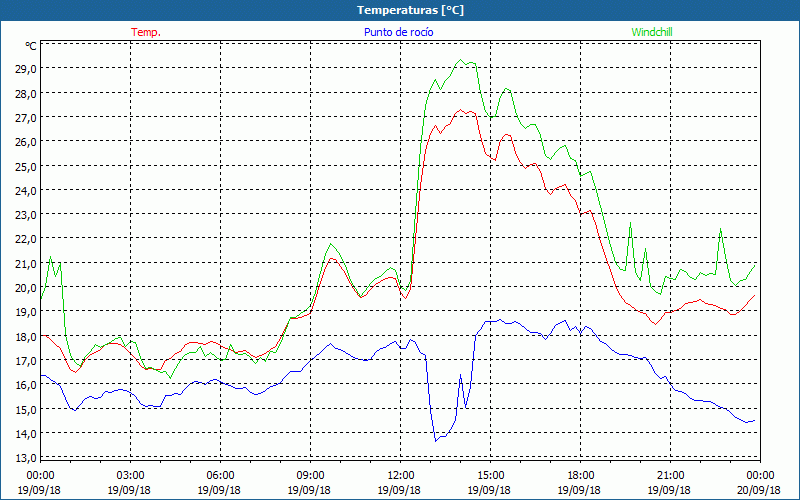Viewport: 800px width, 500px height.
Task: Click the 15:00 time axis label
Action: point(490,476)
